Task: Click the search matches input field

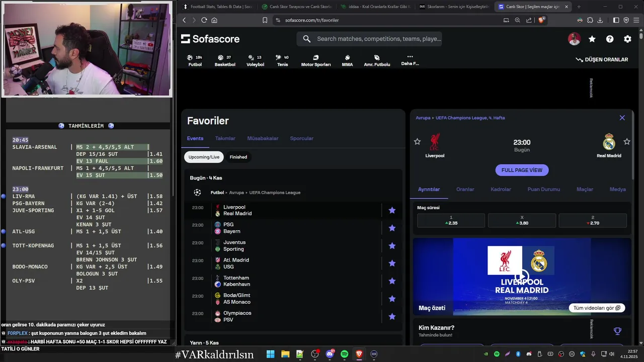Action: pos(369,39)
